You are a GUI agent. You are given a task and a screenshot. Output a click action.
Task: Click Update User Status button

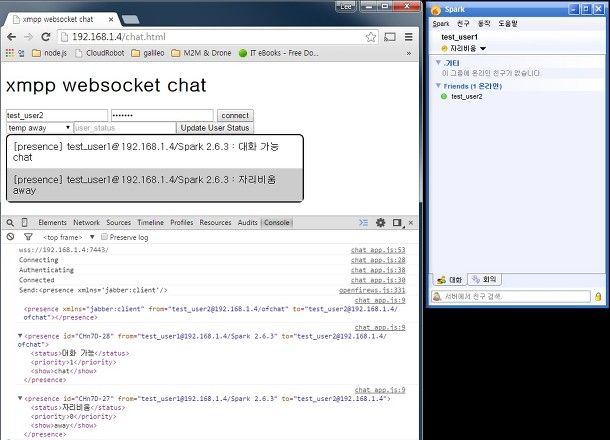point(215,128)
